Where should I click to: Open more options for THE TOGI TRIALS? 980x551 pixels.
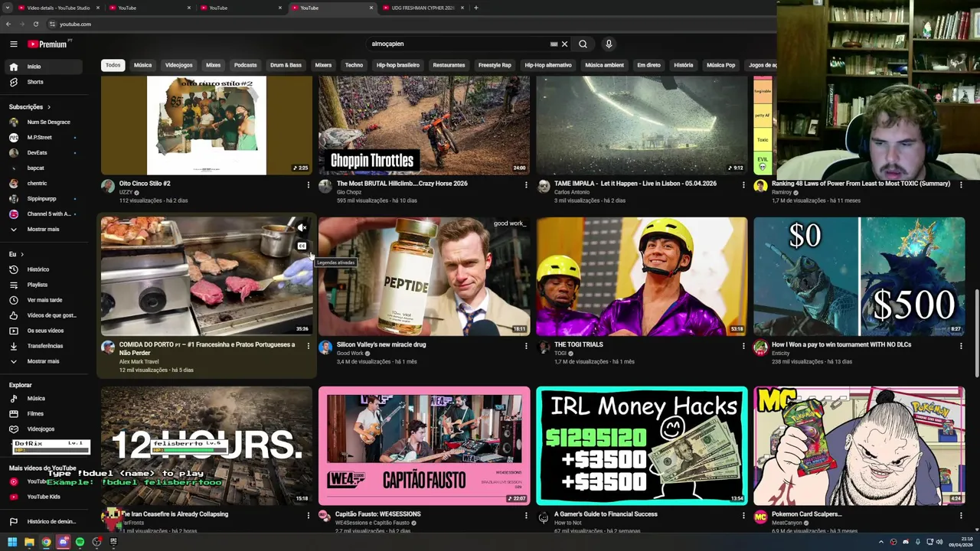(743, 346)
